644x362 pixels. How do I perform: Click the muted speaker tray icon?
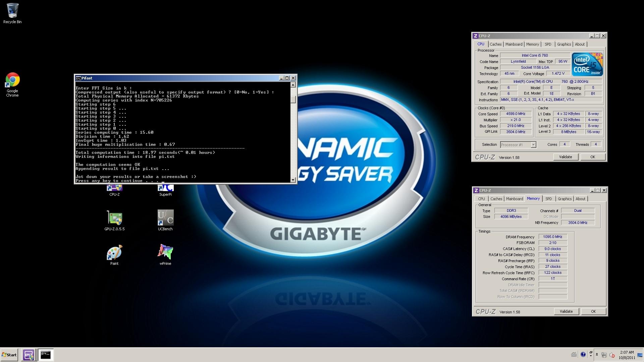coord(612,355)
